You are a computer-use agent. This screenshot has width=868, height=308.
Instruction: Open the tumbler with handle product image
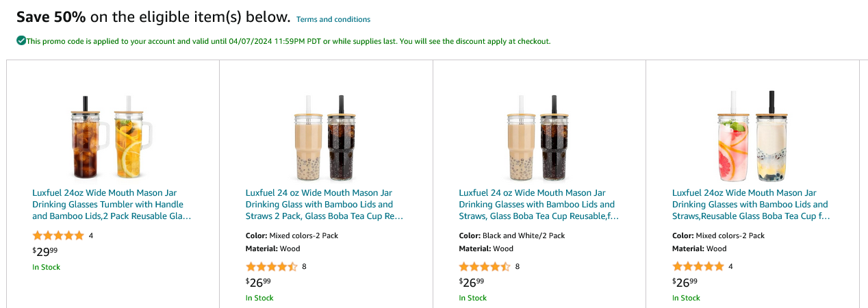click(x=112, y=136)
